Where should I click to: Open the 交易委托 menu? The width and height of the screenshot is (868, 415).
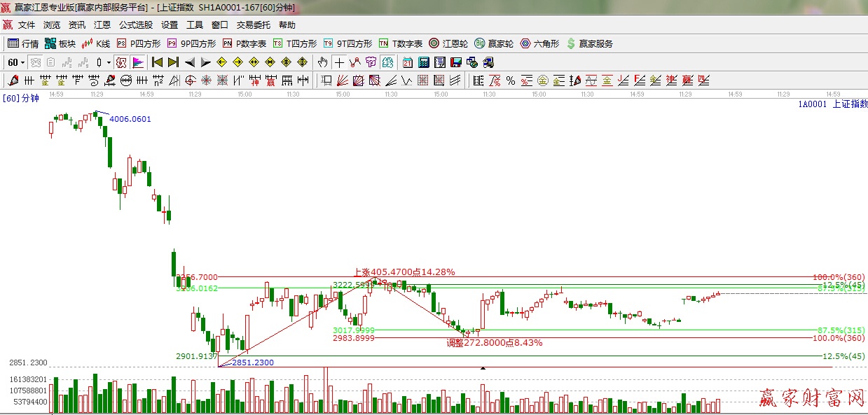coord(253,25)
